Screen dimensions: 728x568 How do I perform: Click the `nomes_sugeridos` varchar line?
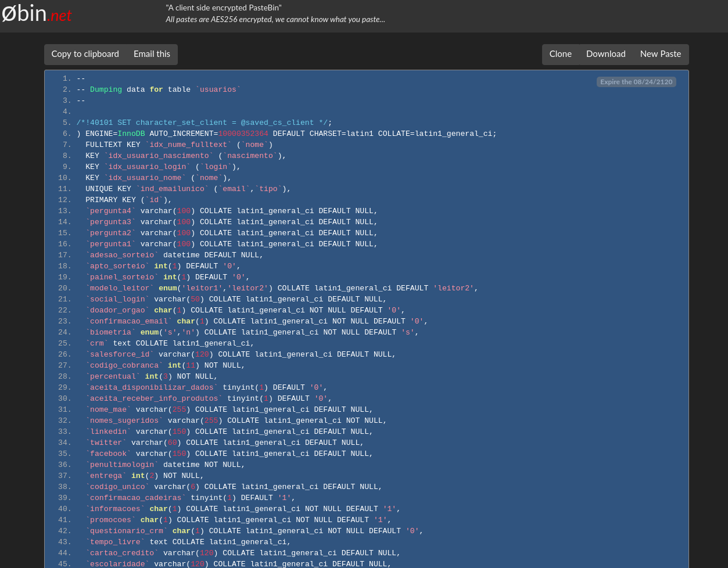click(236, 420)
